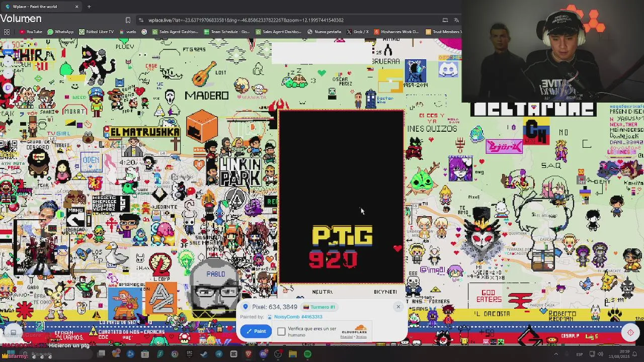The height and width of the screenshot is (362, 644).
Task: Click the location pin icon beside Pixel coordinates
Action: (246, 307)
